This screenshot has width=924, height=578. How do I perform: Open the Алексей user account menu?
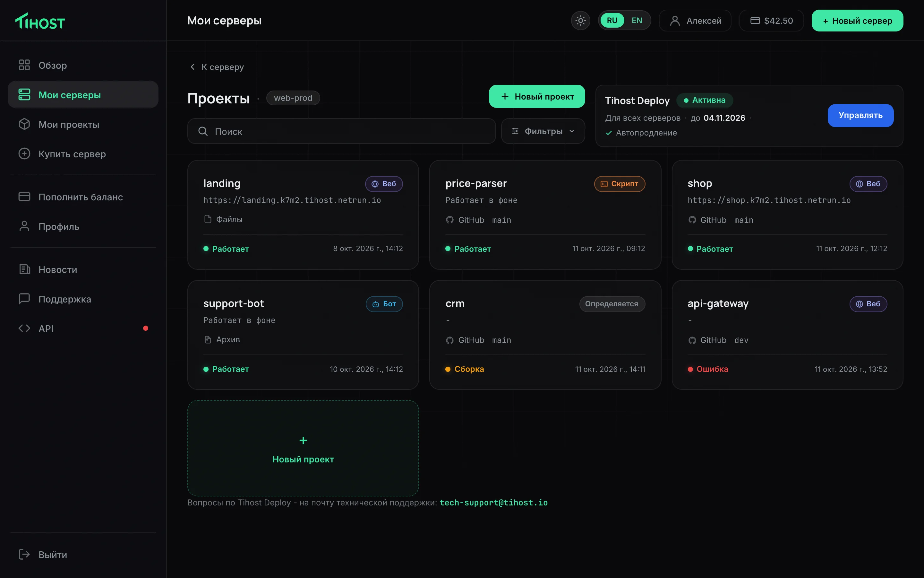(695, 20)
